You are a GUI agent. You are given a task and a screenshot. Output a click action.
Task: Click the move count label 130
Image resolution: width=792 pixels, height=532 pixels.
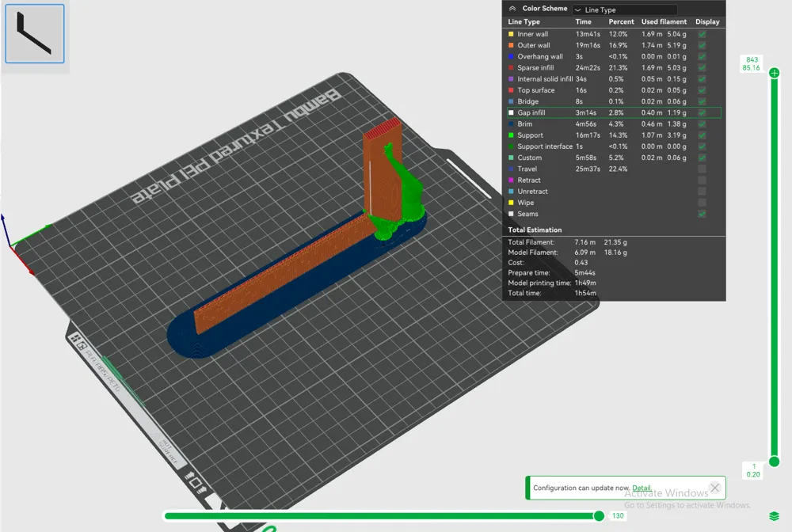618,516
